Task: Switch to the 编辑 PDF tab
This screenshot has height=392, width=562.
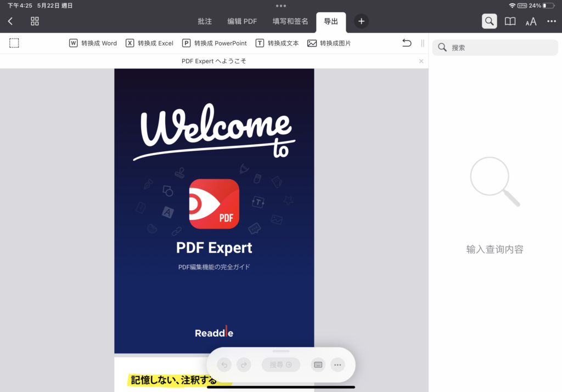Action: (242, 21)
